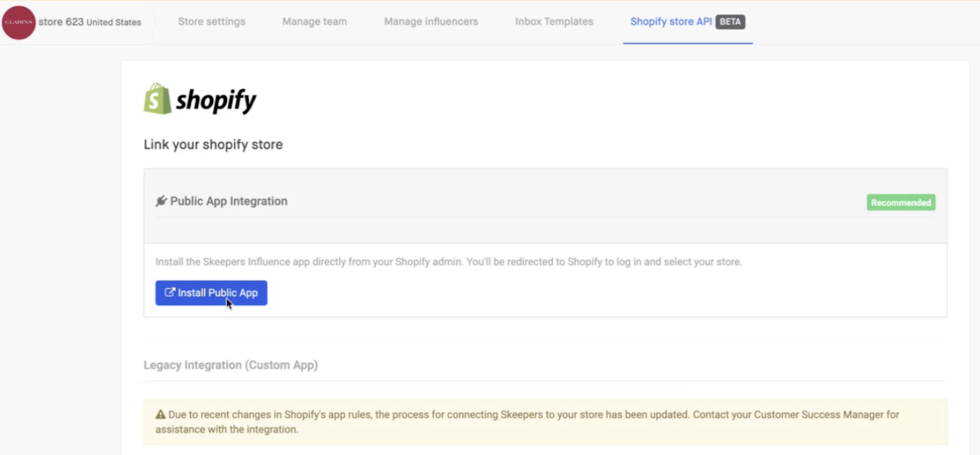
Task: Click the Shopify logo
Action: [200, 99]
